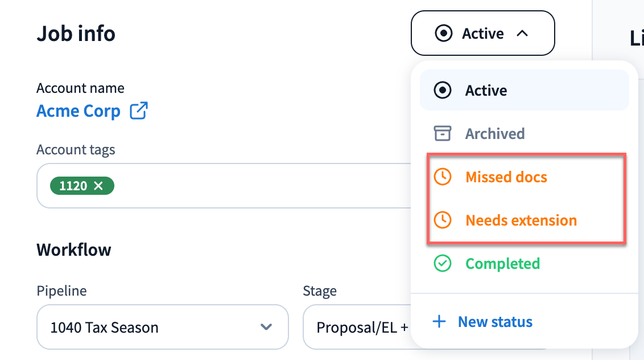Image resolution: width=644 pixels, height=360 pixels.
Task: Open the Stage dropdown showing Proposal/EL
Action: pyautogui.click(x=358, y=328)
